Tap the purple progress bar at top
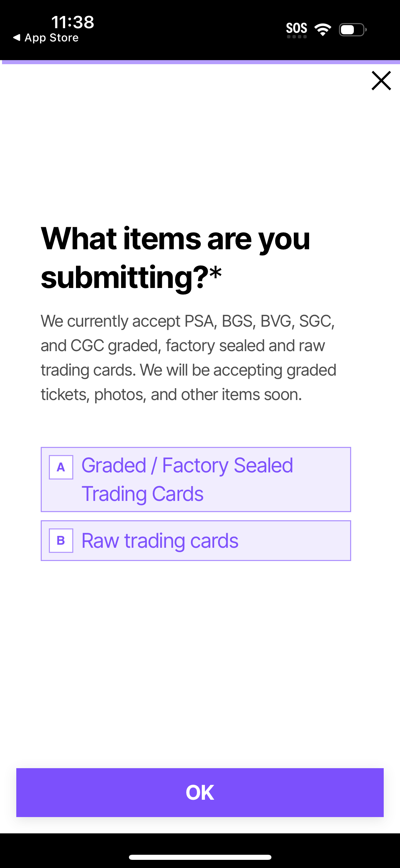The height and width of the screenshot is (868, 400). [x=200, y=61]
